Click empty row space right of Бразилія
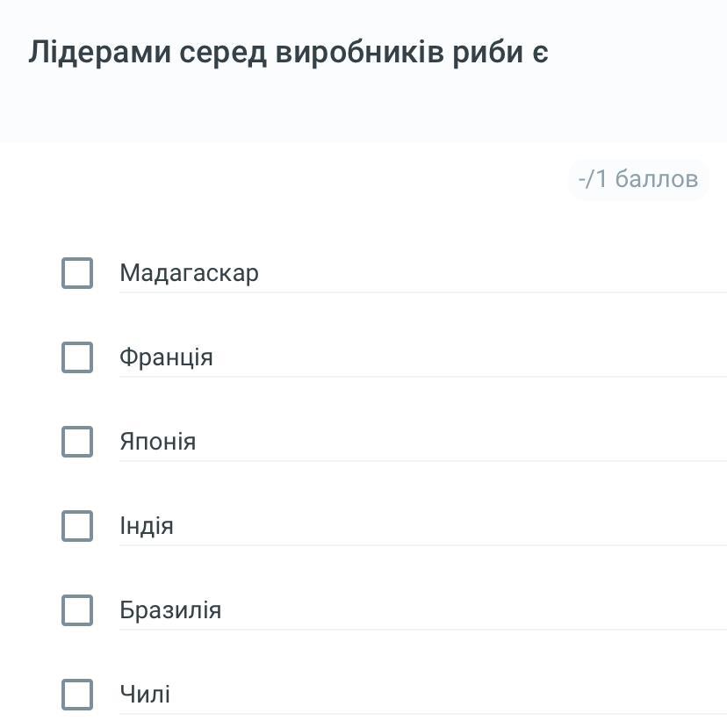727x728 pixels. pyautogui.click(x=483, y=610)
